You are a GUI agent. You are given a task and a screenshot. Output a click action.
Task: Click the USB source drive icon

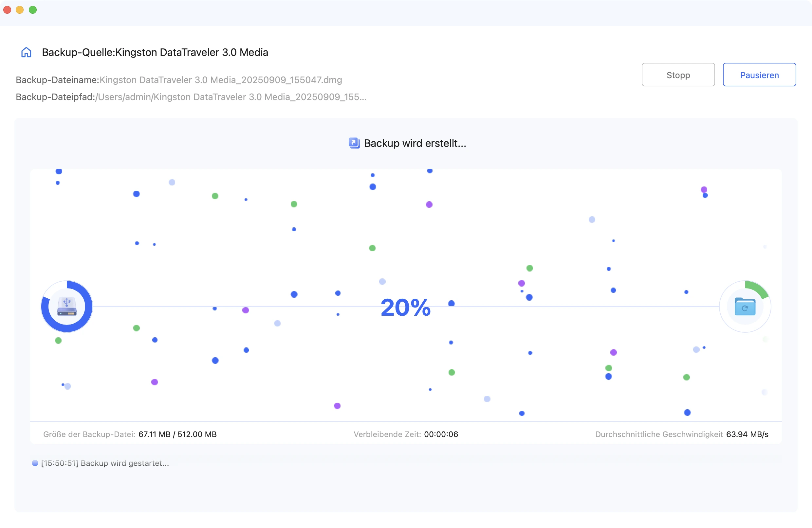point(67,307)
